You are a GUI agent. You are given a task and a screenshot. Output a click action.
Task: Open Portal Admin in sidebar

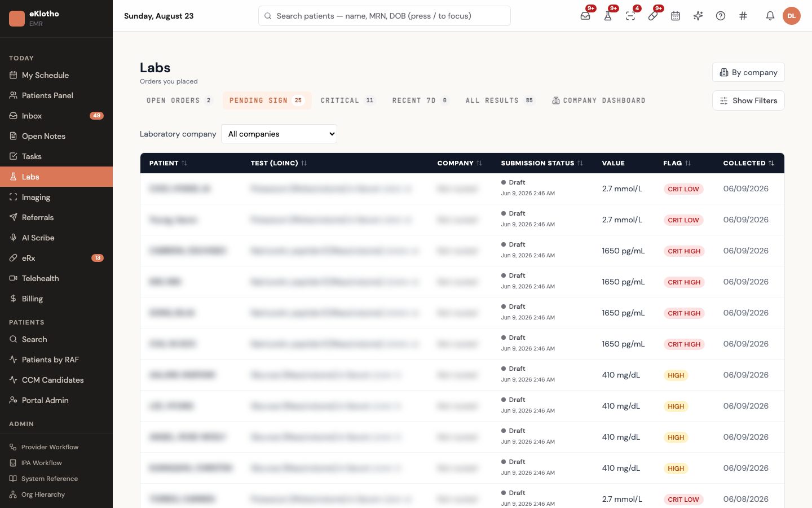56,400
